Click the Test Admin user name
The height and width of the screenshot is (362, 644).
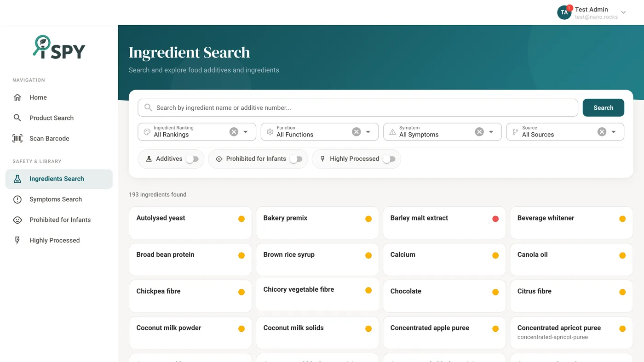(591, 9)
